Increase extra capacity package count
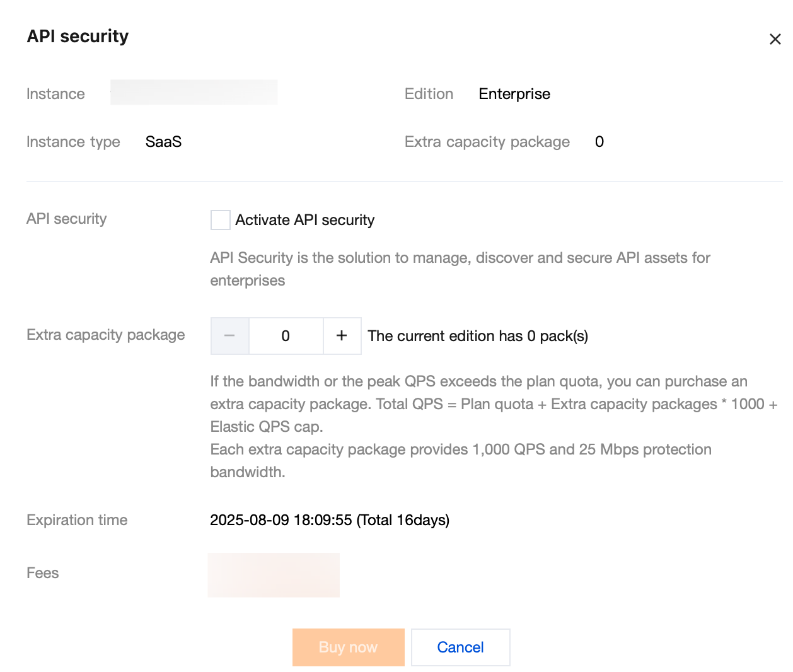 [342, 336]
